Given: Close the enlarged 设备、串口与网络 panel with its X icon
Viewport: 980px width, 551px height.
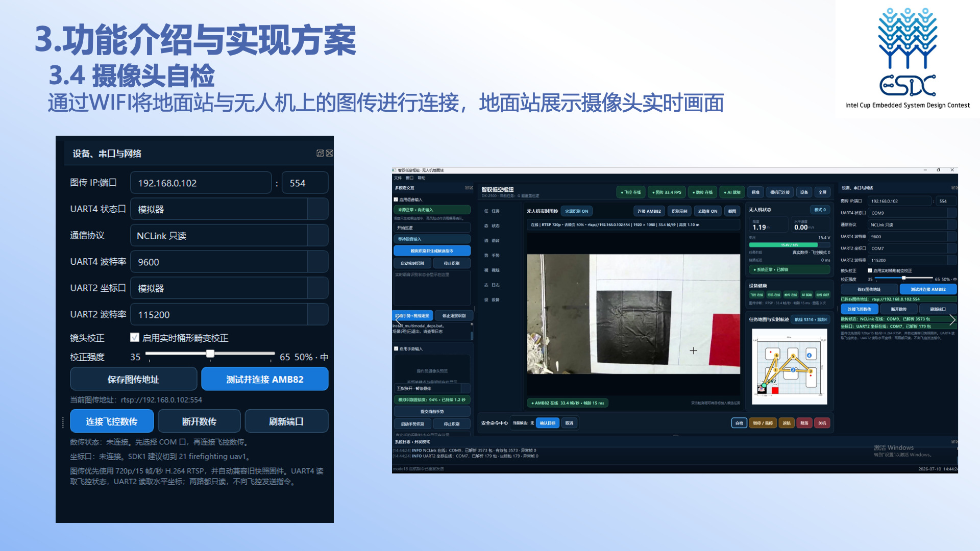Looking at the screenshot, I should tap(329, 153).
